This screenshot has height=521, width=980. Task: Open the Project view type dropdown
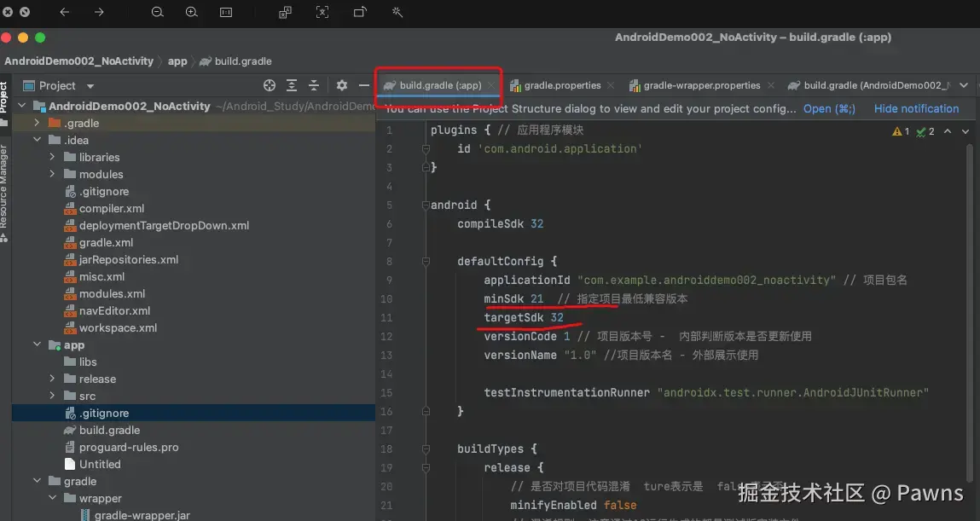pyautogui.click(x=90, y=85)
